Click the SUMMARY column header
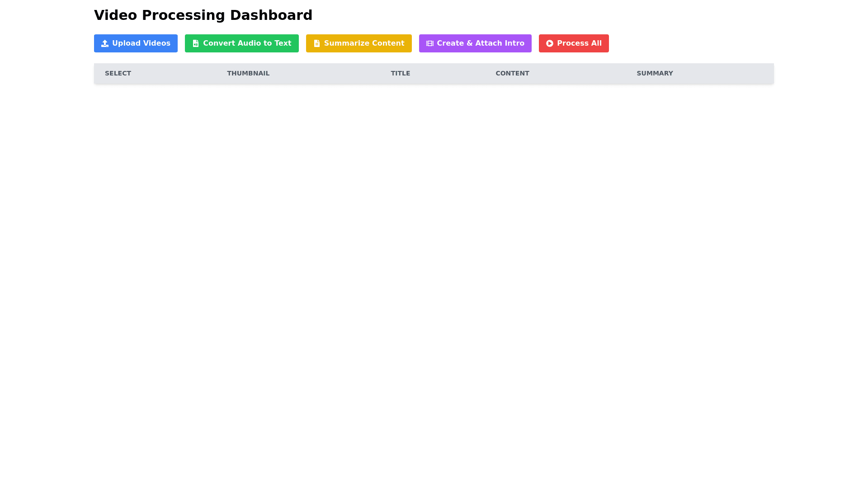 (x=655, y=73)
